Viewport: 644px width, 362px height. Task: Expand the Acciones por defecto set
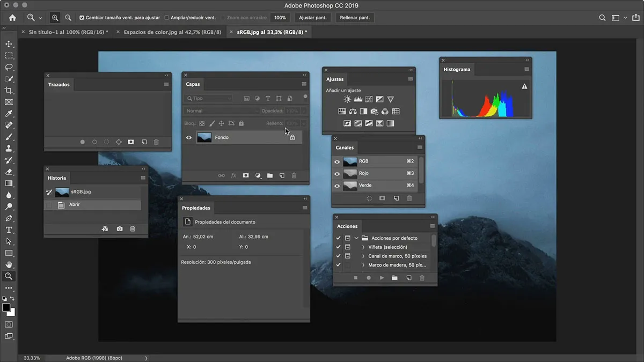[x=357, y=238]
